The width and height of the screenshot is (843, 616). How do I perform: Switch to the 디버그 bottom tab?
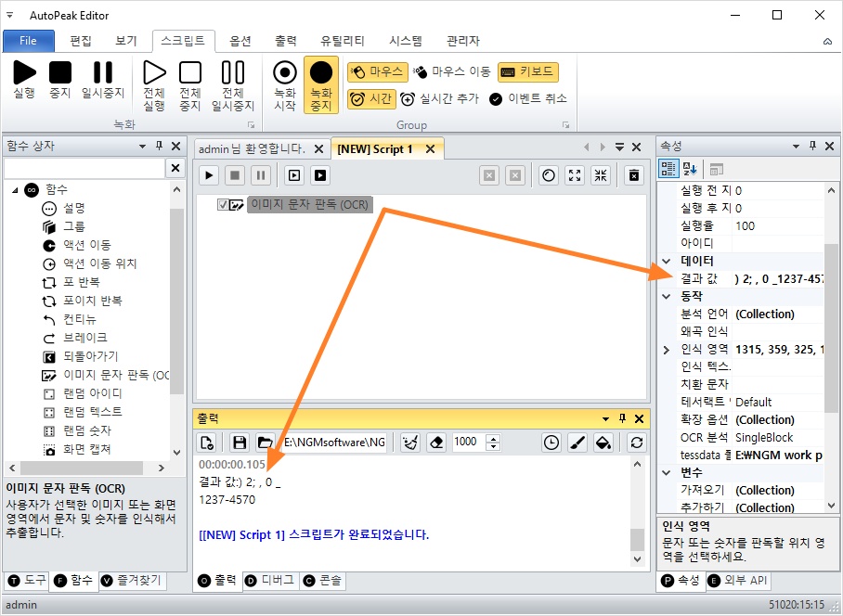tap(270, 581)
